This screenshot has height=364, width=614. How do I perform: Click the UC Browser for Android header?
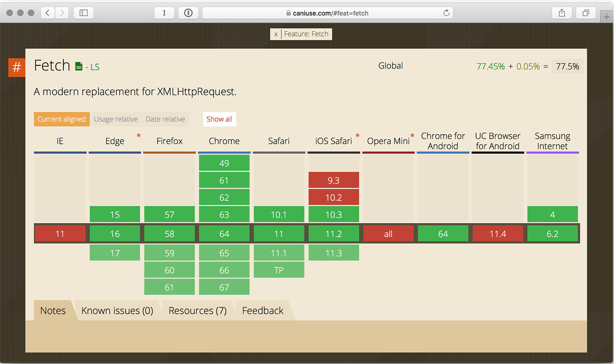(498, 141)
